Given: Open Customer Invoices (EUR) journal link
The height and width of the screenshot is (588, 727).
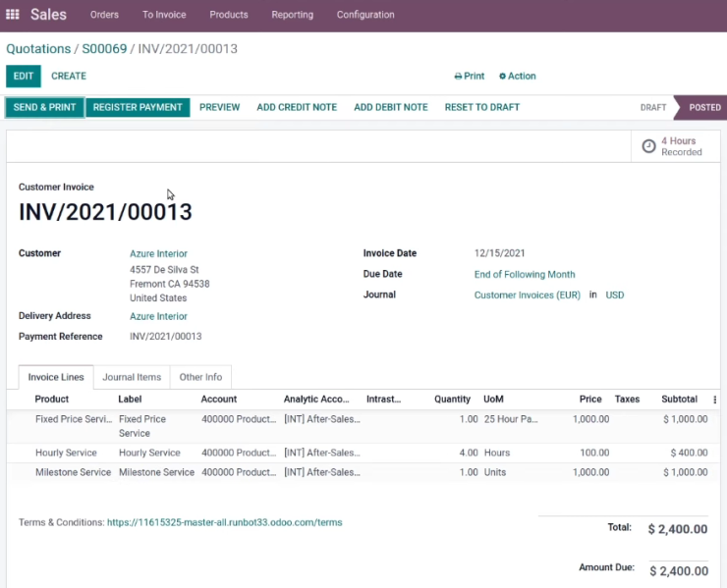Looking at the screenshot, I should (x=528, y=295).
